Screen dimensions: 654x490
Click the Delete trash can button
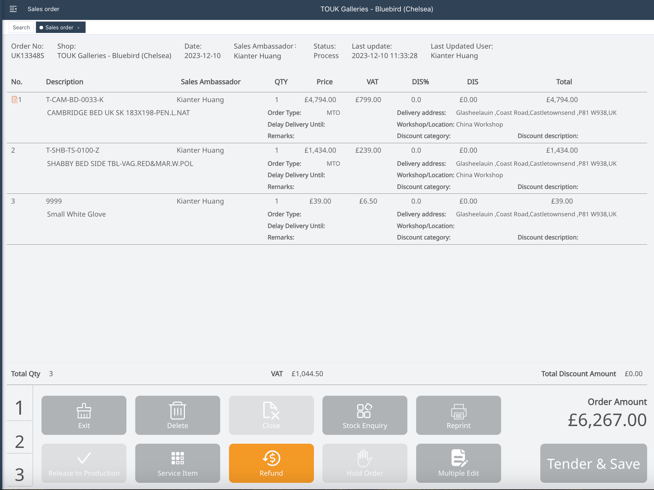point(177,415)
